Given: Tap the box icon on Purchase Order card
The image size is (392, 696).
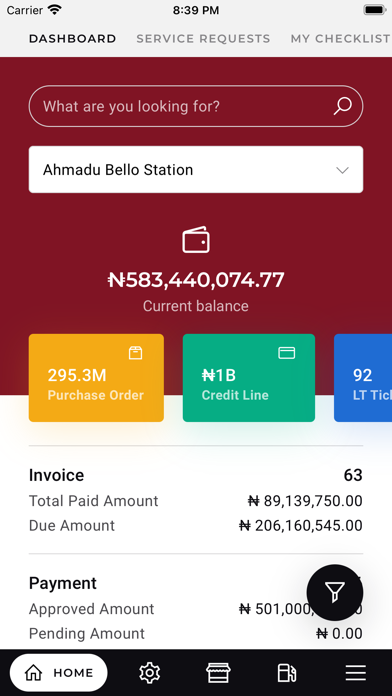Looking at the screenshot, I should point(135,353).
